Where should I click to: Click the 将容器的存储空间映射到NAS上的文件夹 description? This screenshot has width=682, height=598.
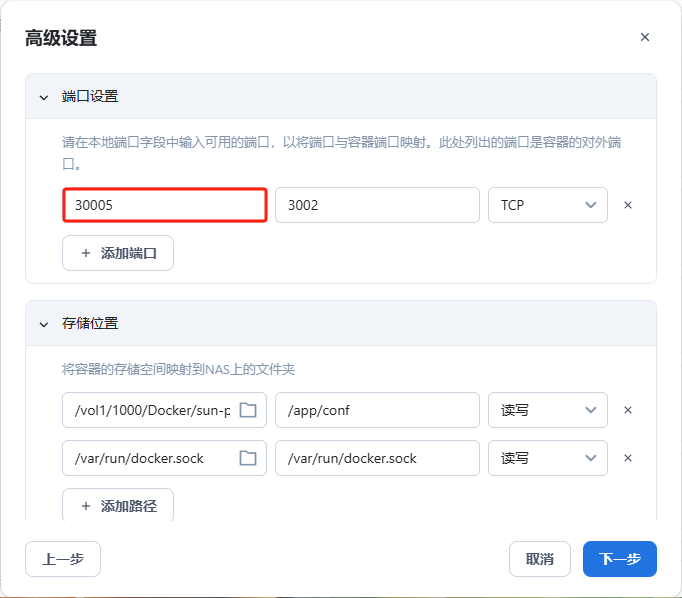coord(178,369)
